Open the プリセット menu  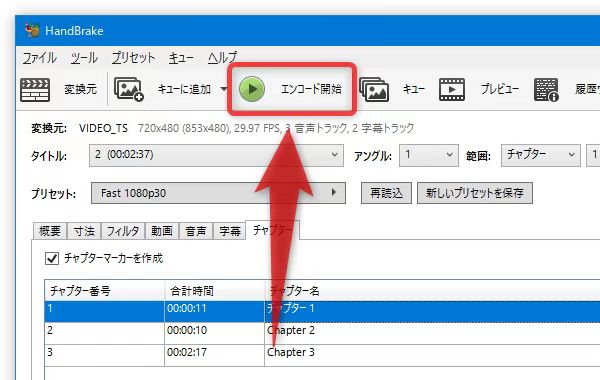pyautogui.click(x=134, y=58)
